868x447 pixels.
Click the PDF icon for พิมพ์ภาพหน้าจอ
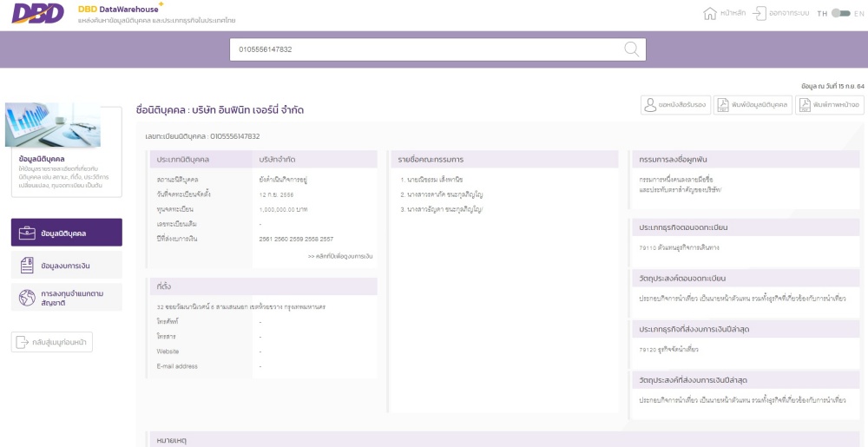[x=805, y=105]
